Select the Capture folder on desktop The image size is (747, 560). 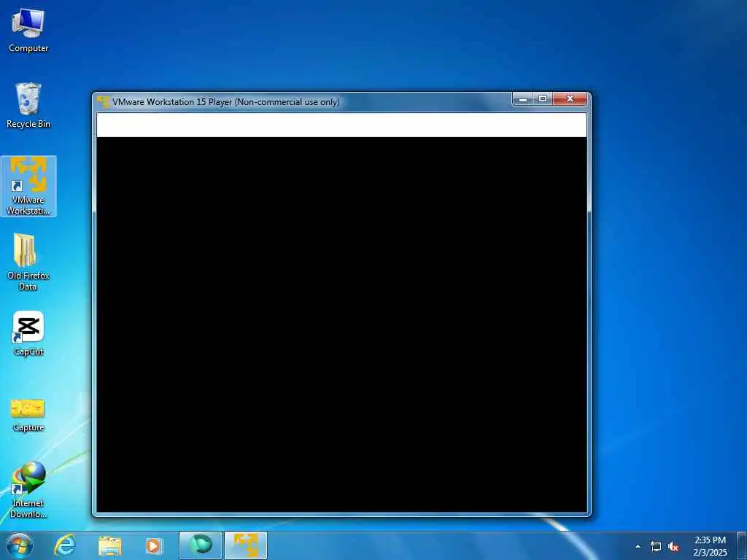(x=28, y=415)
